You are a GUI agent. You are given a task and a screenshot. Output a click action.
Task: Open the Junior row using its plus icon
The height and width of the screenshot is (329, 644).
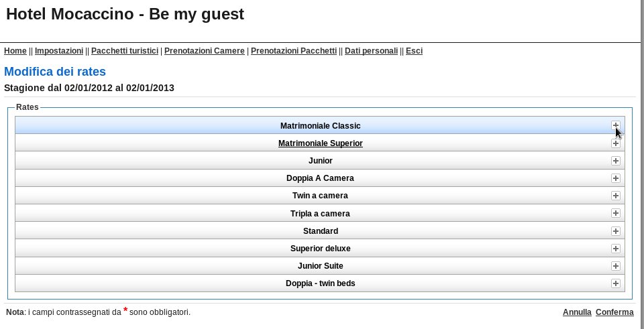(x=615, y=161)
